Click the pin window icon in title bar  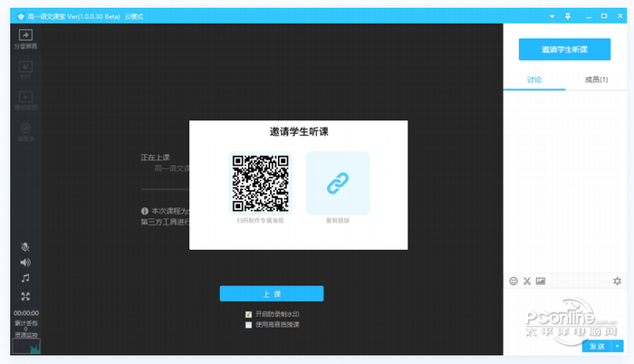click(x=568, y=16)
